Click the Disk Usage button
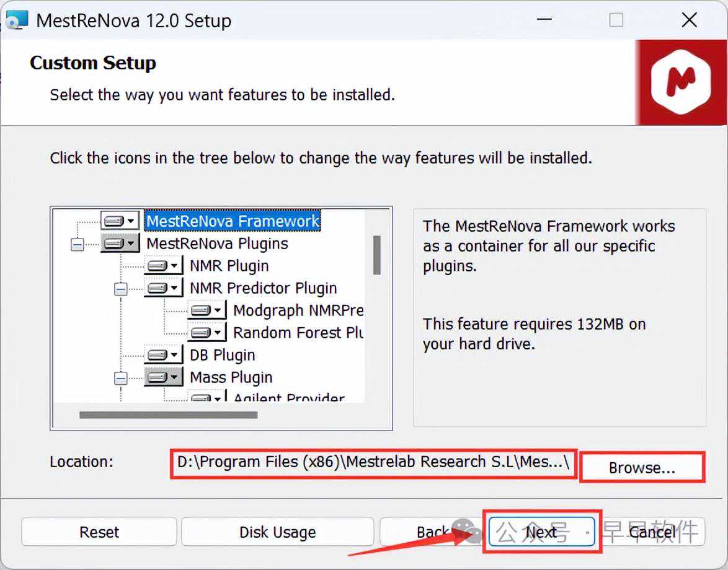Image resolution: width=728 pixels, height=570 pixels. coord(277,532)
